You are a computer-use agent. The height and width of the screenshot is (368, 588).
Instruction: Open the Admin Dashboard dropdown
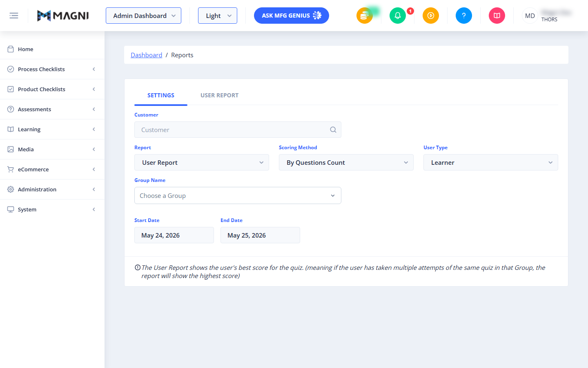(x=143, y=16)
